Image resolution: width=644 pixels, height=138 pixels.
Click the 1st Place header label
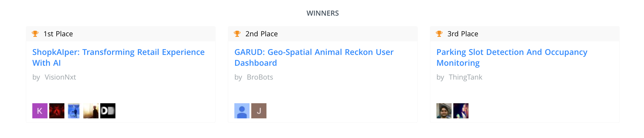click(x=58, y=34)
